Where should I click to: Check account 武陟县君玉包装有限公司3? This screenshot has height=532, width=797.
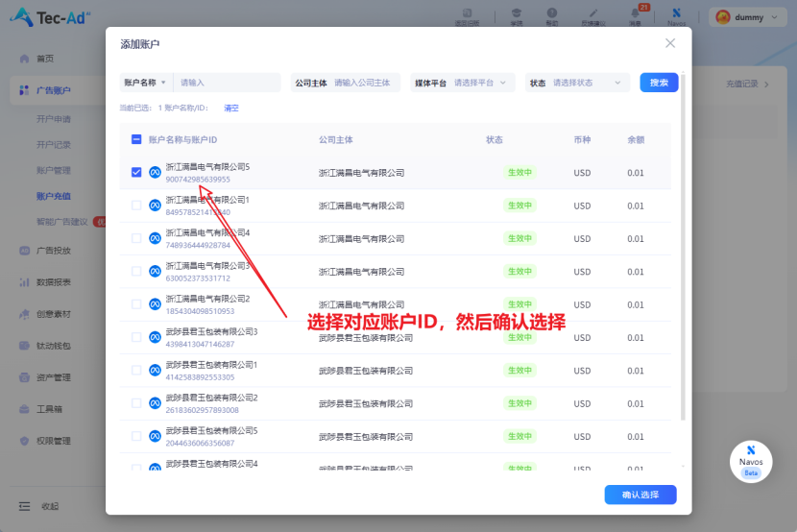136,337
